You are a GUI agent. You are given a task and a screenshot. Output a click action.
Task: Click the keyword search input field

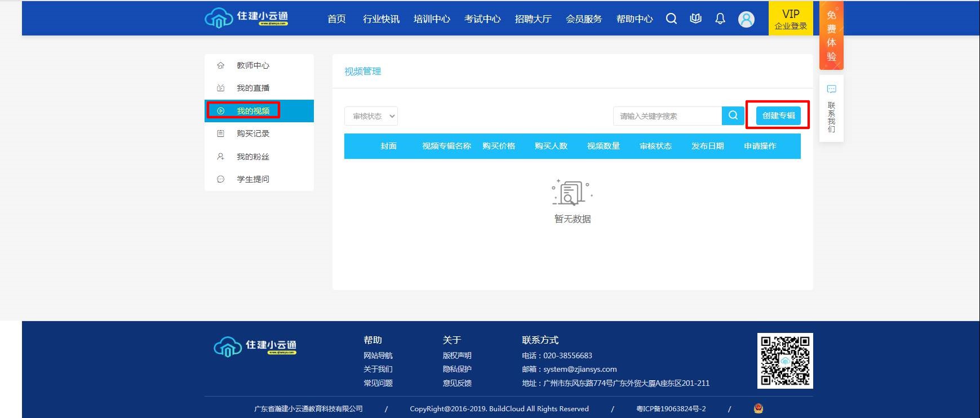[667, 116]
